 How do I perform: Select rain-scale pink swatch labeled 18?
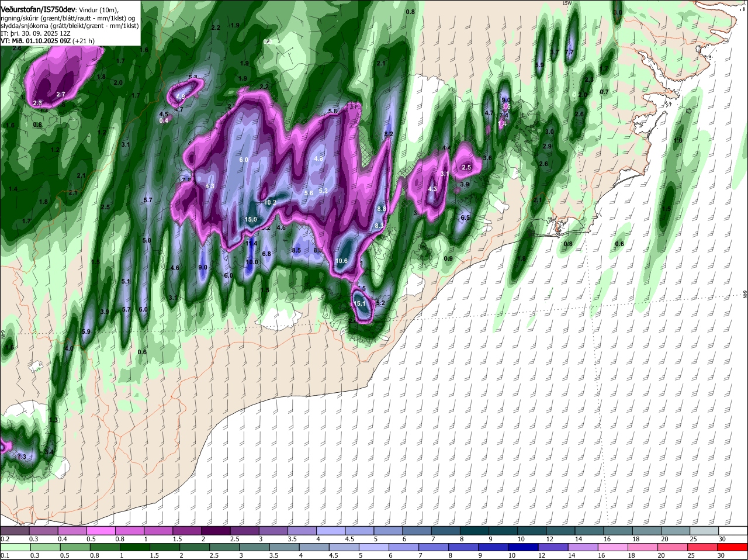pos(643,547)
